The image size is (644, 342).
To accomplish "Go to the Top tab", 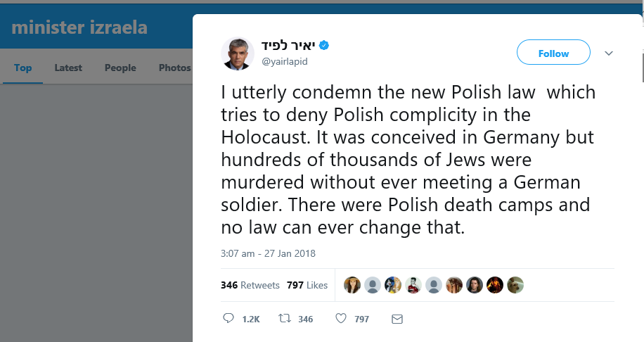I will pyautogui.click(x=22, y=68).
